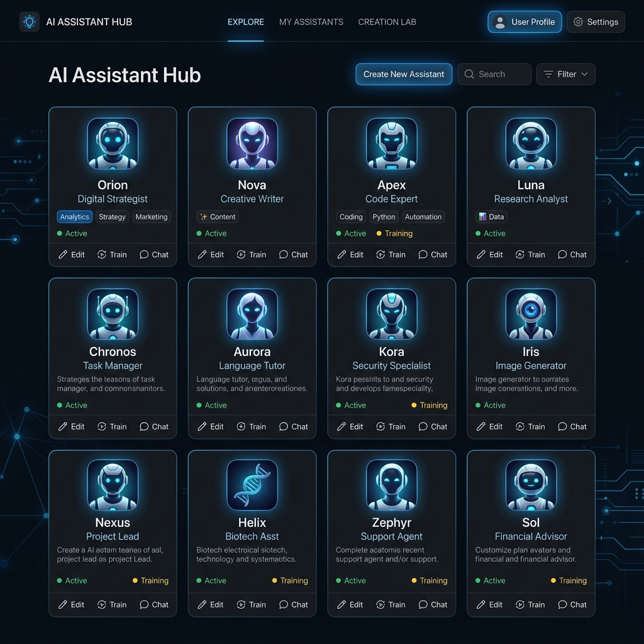Click Train icon on Apex card
The image size is (644, 644).
tap(380, 255)
